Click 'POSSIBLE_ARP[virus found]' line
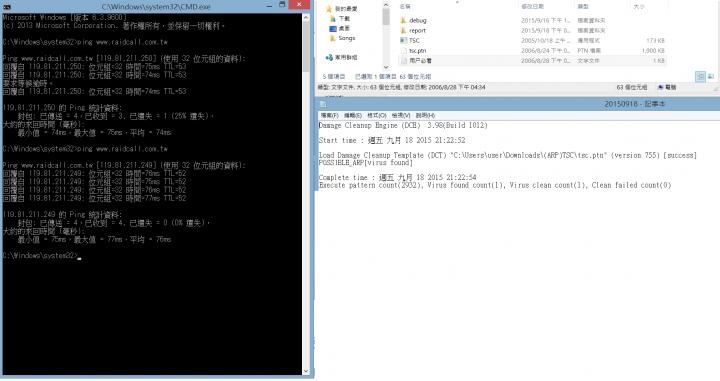The width and height of the screenshot is (720, 381). coord(366,162)
